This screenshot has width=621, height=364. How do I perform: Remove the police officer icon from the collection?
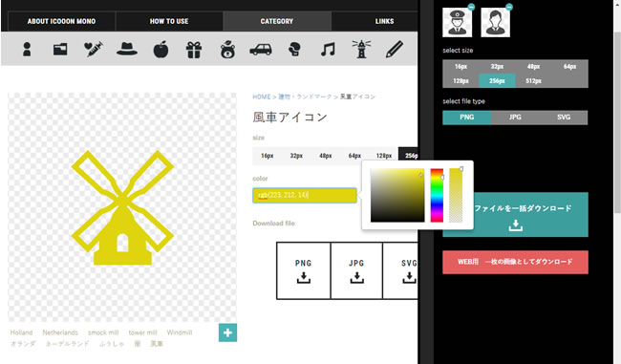tap(471, 7)
